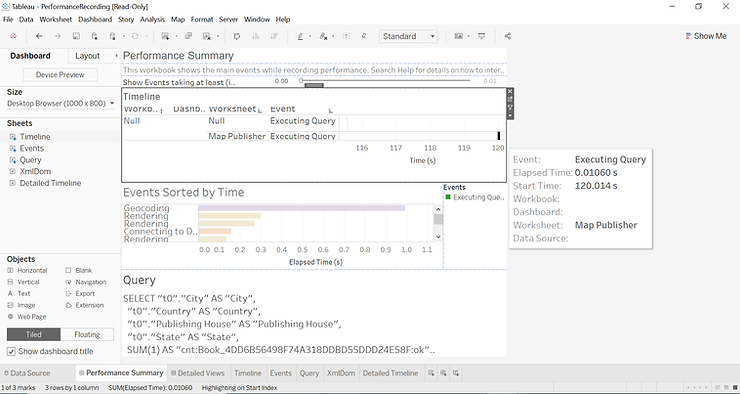Click the New Data Source toolbar icon
The width and height of the screenshot is (740, 394).
pos(94,36)
